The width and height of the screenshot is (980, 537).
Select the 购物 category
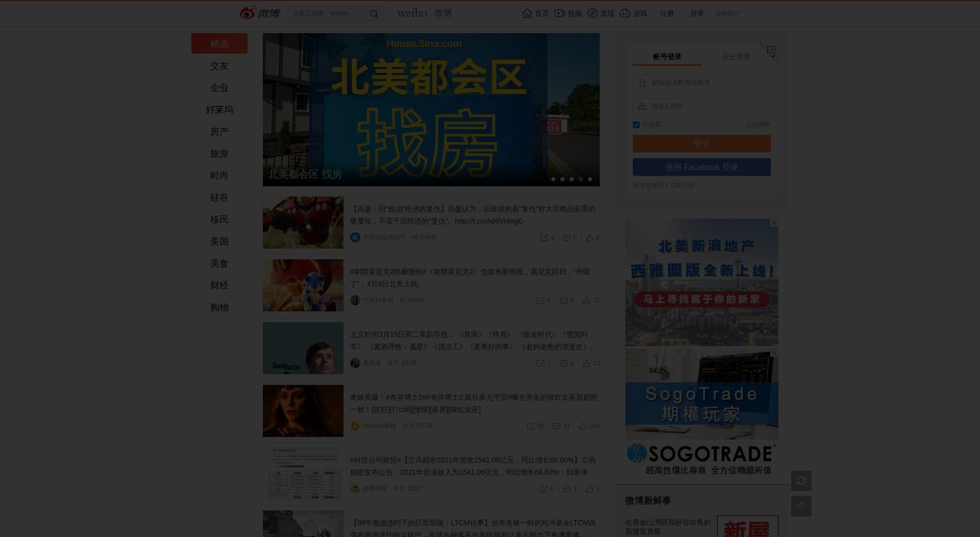pyautogui.click(x=219, y=307)
